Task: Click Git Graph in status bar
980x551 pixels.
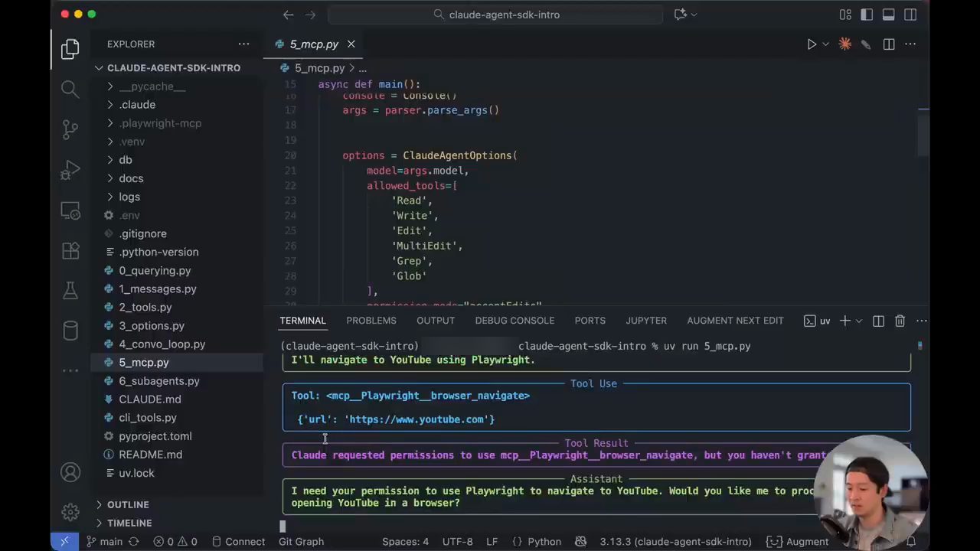Action: coord(301,542)
